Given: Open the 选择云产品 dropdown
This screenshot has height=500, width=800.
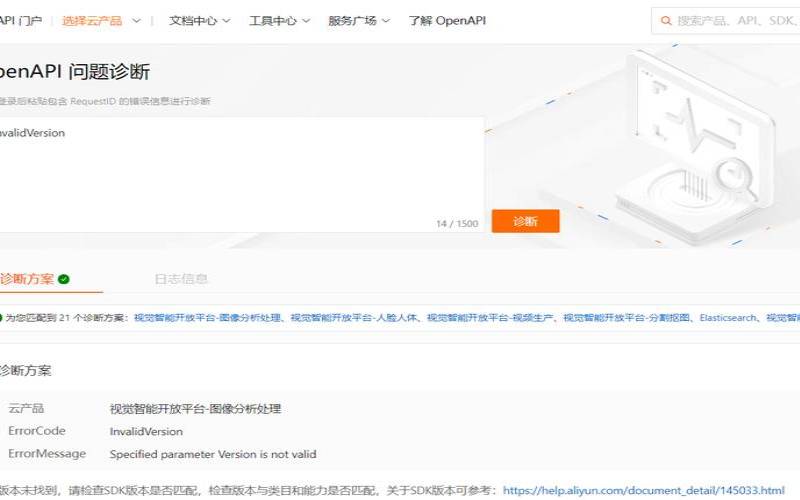Looking at the screenshot, I should (x=101, y=21).
